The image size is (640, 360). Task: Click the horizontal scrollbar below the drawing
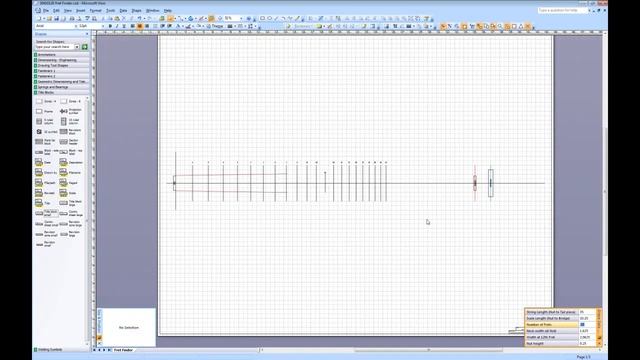(429, 350)
